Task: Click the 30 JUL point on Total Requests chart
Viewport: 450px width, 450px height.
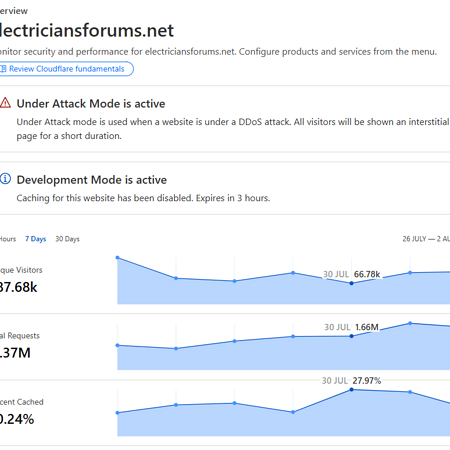Action: [x=351, y=336]
